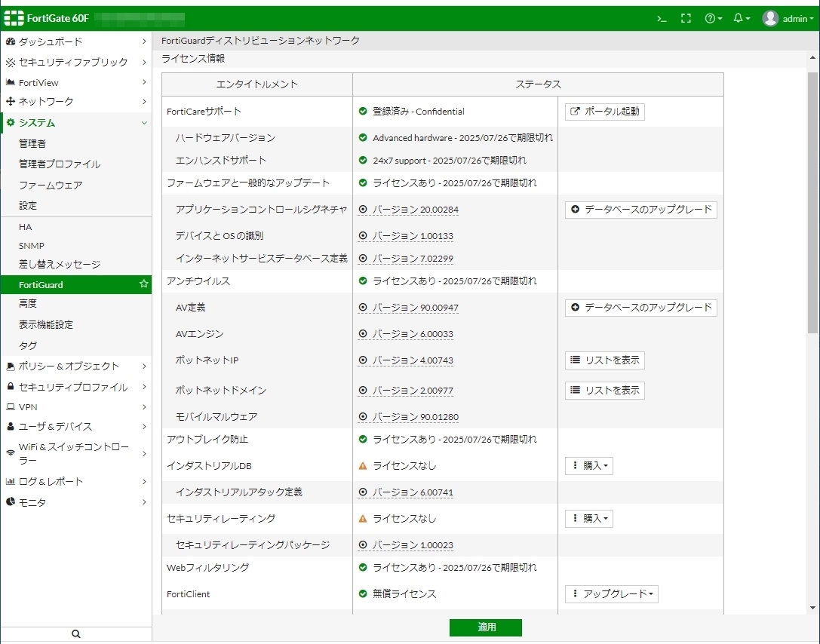
Task: Click the scrollbar up arrow
Action: tap(812, 57)
